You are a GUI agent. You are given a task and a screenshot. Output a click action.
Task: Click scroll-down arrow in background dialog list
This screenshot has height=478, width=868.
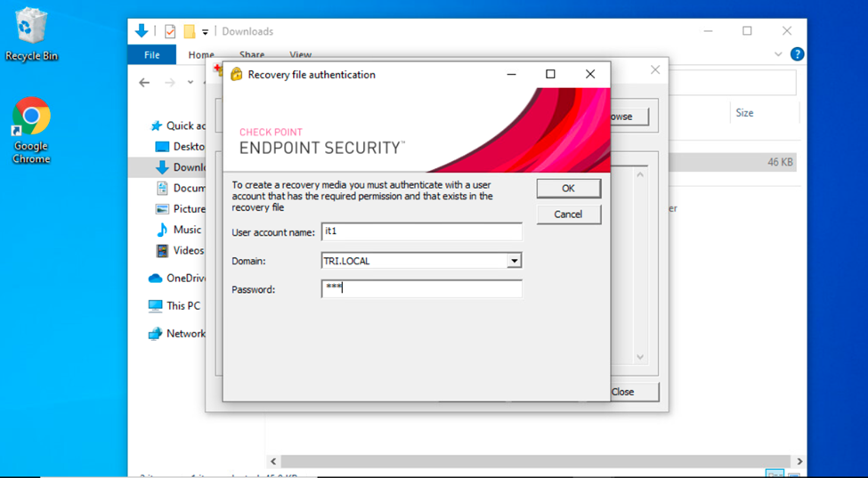pyautogui.click(x=640, y=357)
